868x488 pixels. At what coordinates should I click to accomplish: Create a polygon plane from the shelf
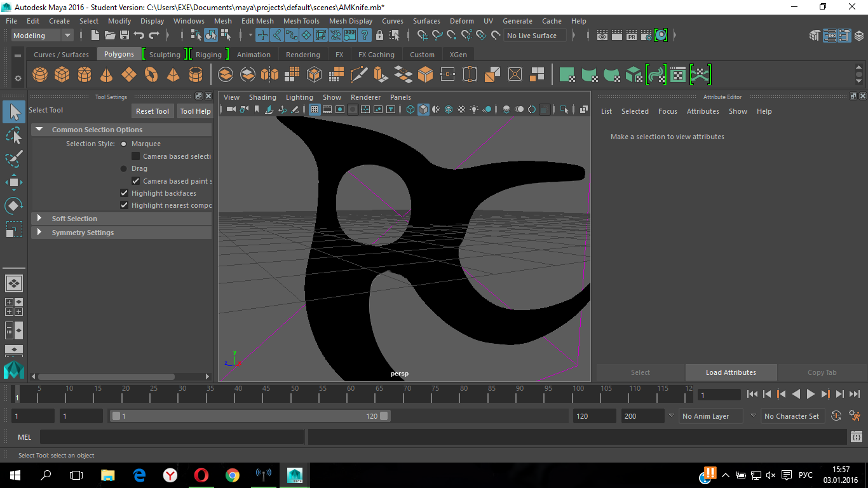[x=129, y=75]
